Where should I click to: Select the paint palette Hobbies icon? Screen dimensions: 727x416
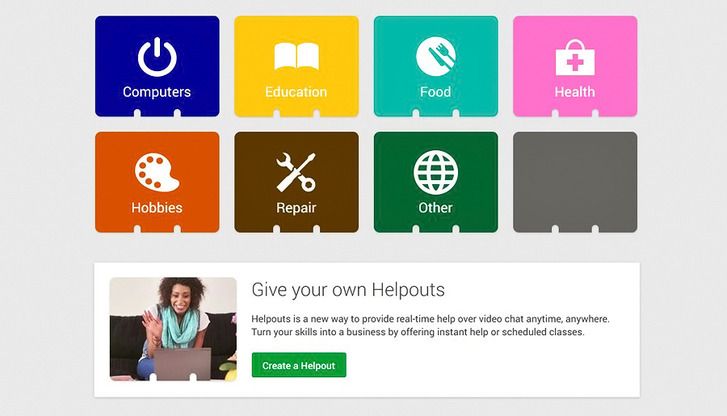coord(156,173)
